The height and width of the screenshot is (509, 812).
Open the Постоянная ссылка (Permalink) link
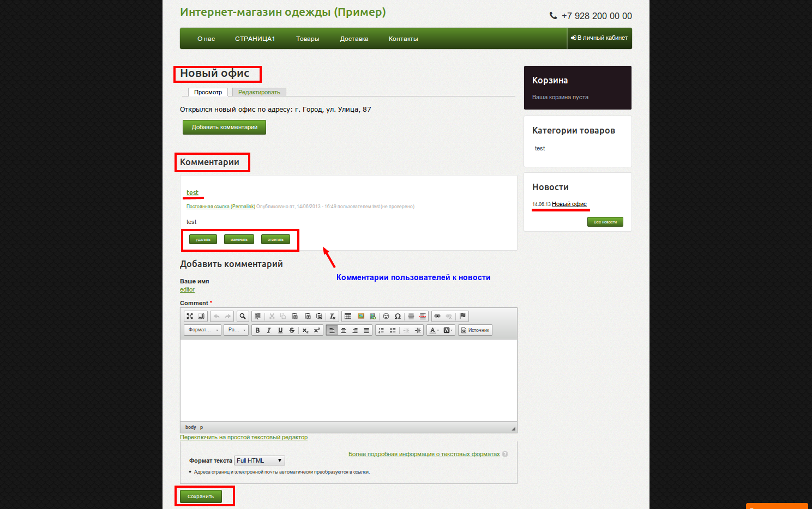[x=221, y=207]
